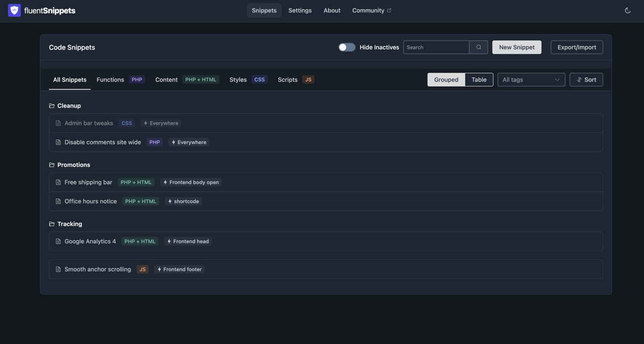Screen dimensions: 644x344
Task: Click the Promotions folder icon
Action: 52,165
